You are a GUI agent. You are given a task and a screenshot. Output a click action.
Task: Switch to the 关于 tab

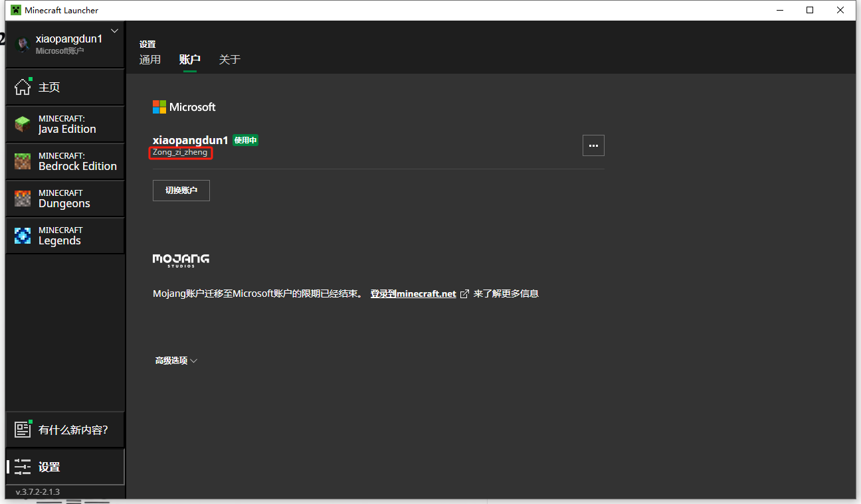pyautogui.click(x=230, y=60)
